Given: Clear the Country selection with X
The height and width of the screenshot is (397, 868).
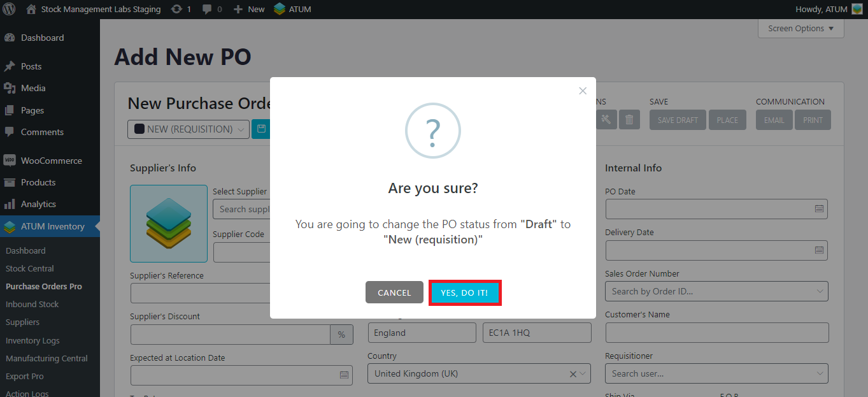Looking at the screenshot, I should (573, 374).
